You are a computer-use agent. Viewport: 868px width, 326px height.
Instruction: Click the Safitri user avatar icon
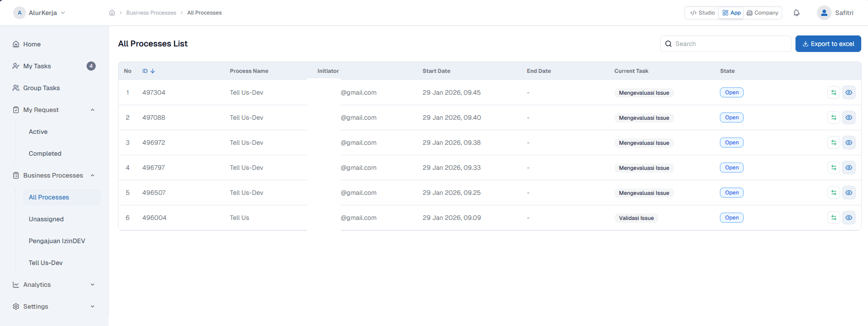[x=824, y=13]
